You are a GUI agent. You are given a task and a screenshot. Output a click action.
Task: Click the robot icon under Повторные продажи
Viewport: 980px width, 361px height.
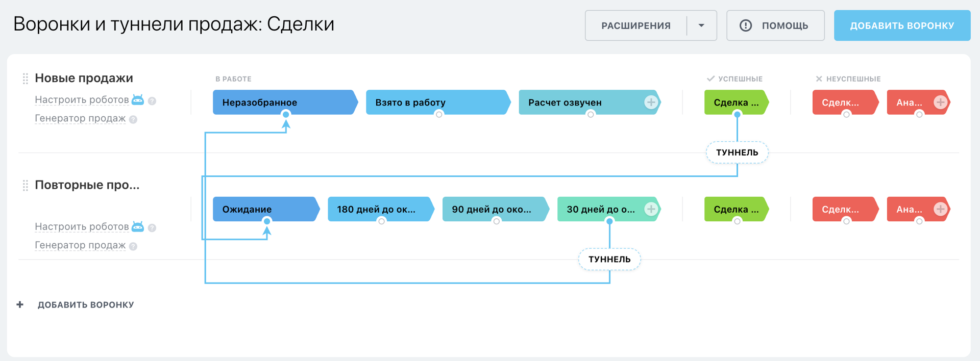click(138, 226)
